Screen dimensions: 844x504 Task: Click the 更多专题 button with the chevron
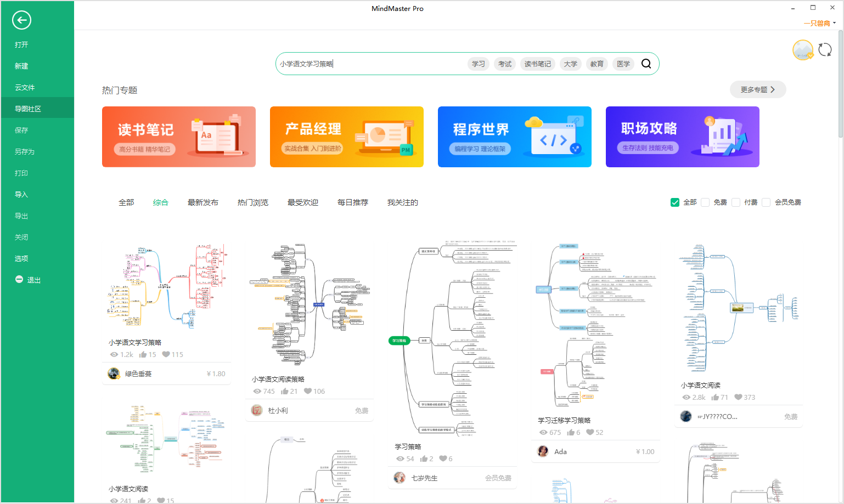point(758,89)
